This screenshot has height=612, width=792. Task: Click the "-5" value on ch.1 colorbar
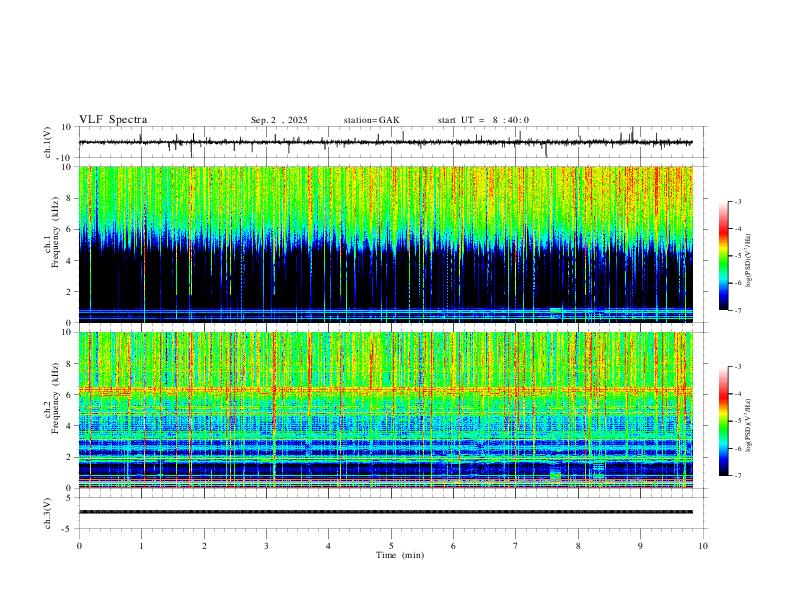point(738,256)
